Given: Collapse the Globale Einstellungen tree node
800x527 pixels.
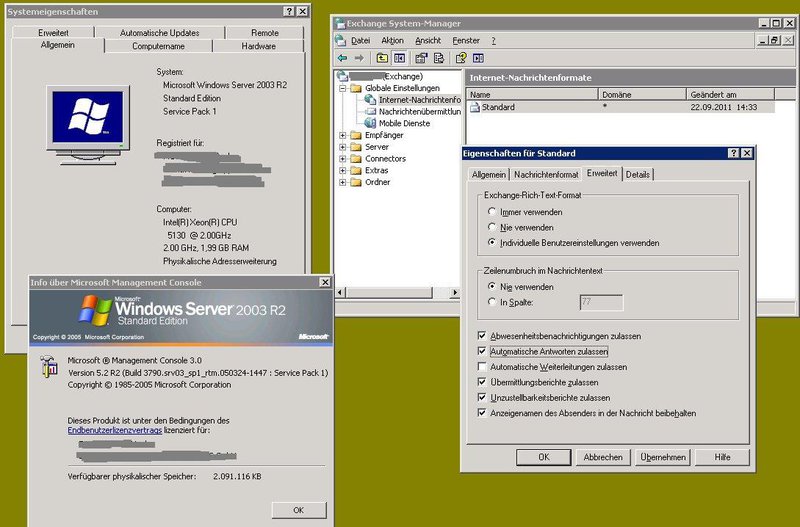Looking at the screenshot, I should point(343,88).
